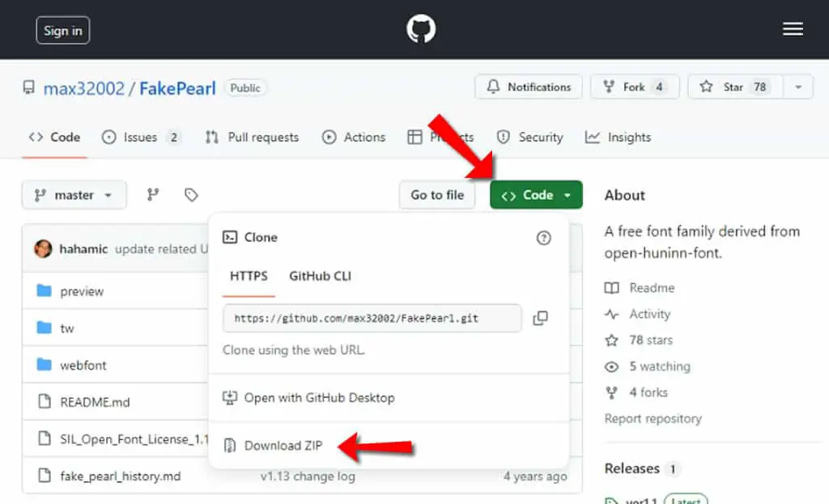The image size is (829, 504).
Task: Copy the clone URL to clipboard
Action: click(540, 318)
